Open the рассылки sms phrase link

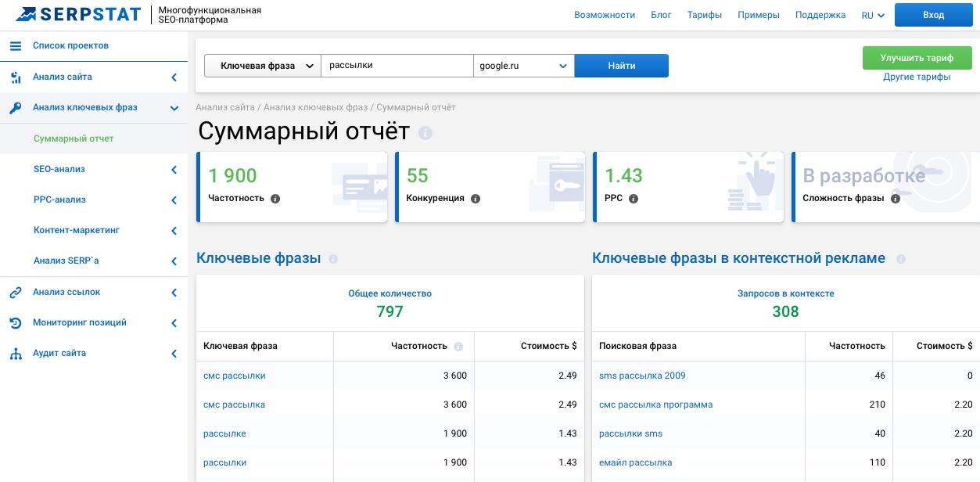[x=630, y=433]
